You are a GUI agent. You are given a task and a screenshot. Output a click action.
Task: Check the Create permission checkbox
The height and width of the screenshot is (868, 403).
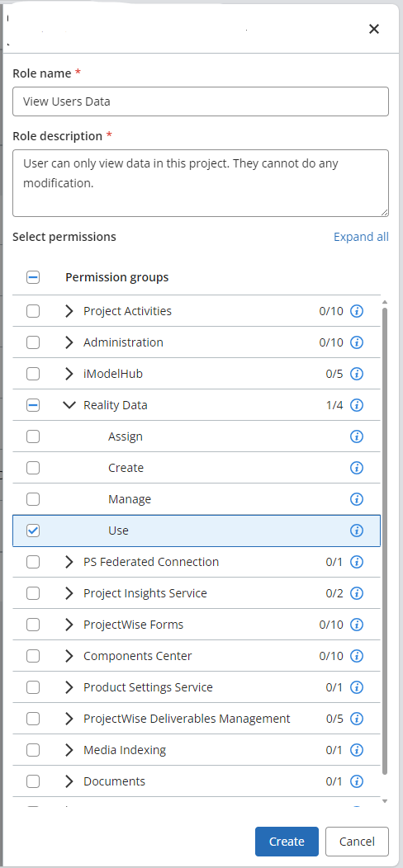pos(33,469)
